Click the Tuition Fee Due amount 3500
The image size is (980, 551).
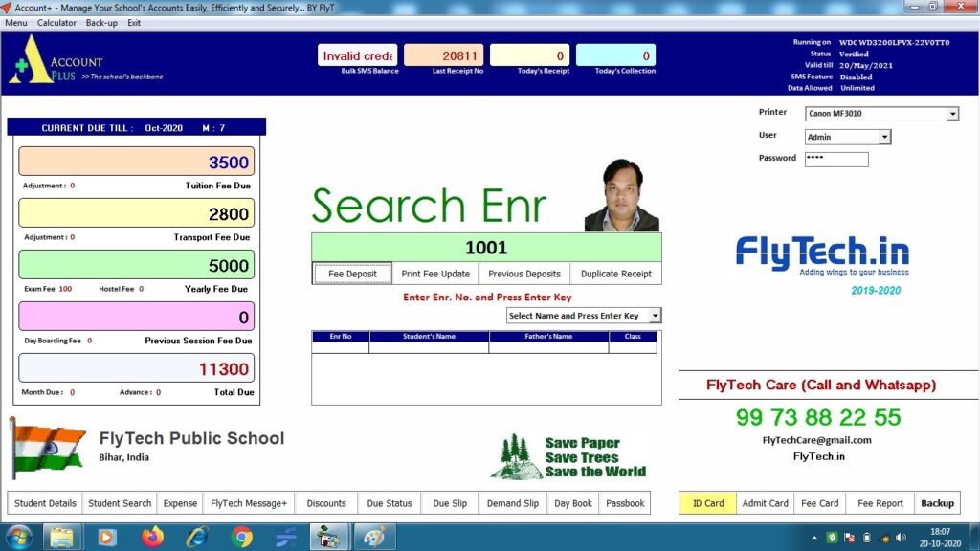(136, 162)
